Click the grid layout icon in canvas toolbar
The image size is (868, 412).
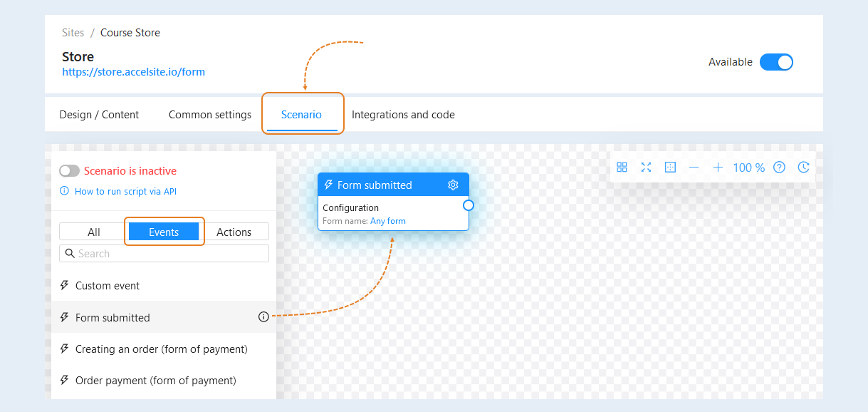click(x=622, y=167)
